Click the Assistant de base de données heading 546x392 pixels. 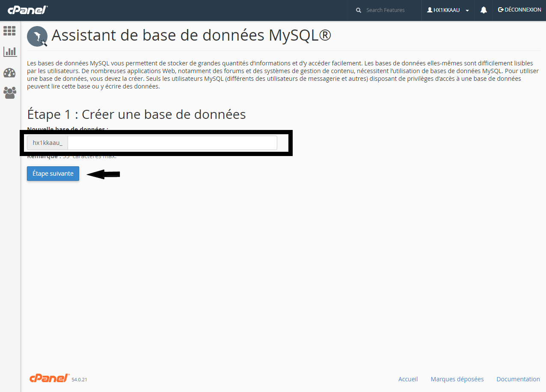click(x=192, y=36)
